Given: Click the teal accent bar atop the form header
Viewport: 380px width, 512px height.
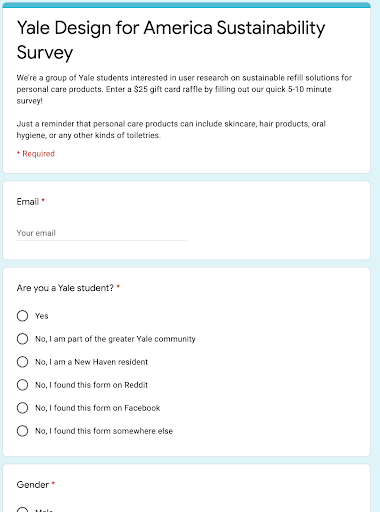Looking at the screenshot, I should [186, 5].
